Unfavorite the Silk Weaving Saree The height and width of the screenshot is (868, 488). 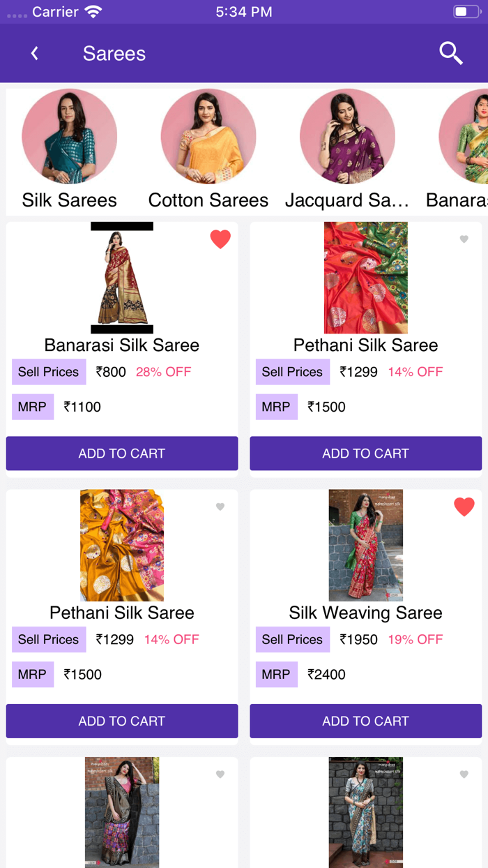pyautogui.click(x=464, y=507)
